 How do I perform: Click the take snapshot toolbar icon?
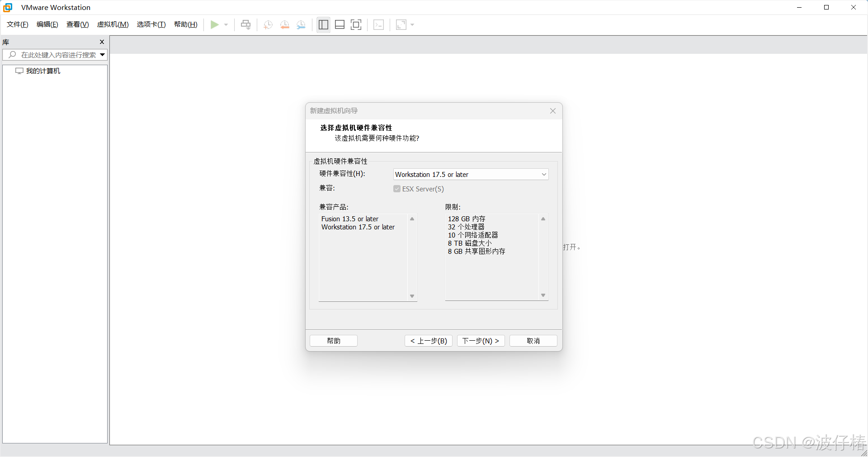[x=268, y=25]
